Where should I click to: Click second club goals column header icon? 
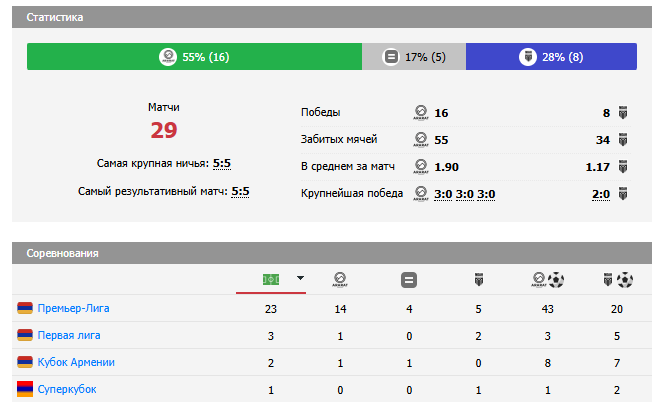617,280
